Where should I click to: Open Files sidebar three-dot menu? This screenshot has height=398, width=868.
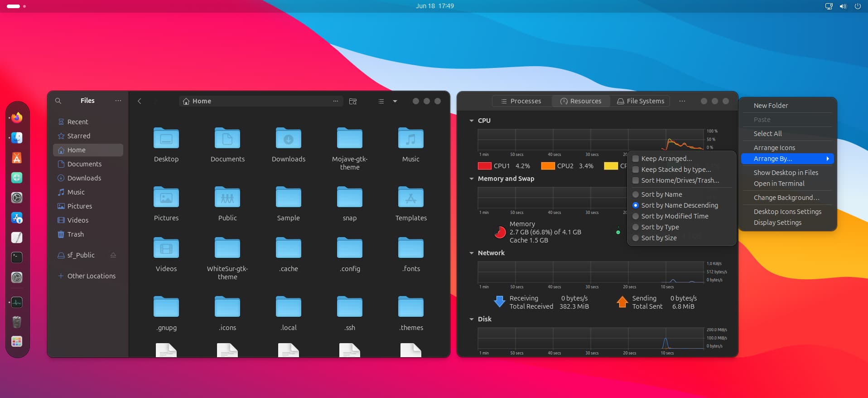click(118, 101)
